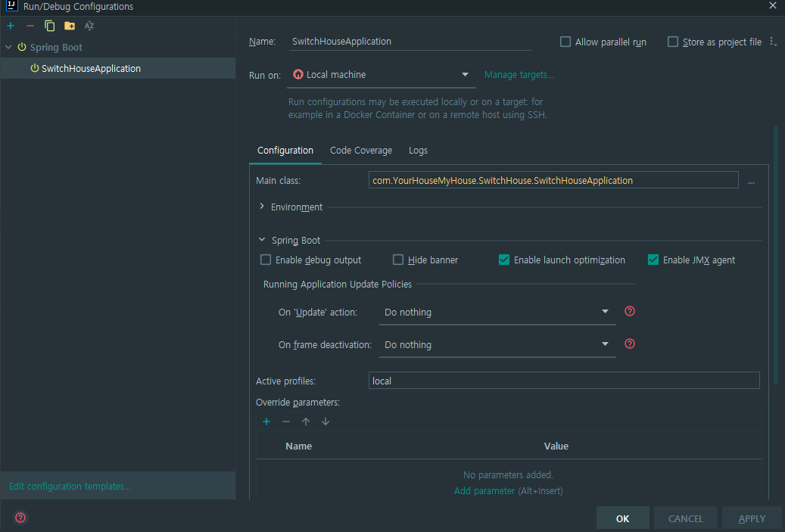Copy the selected configuration
Image resolution: width=785 pixels, height=532 pixels.
(x=49, y=26)
